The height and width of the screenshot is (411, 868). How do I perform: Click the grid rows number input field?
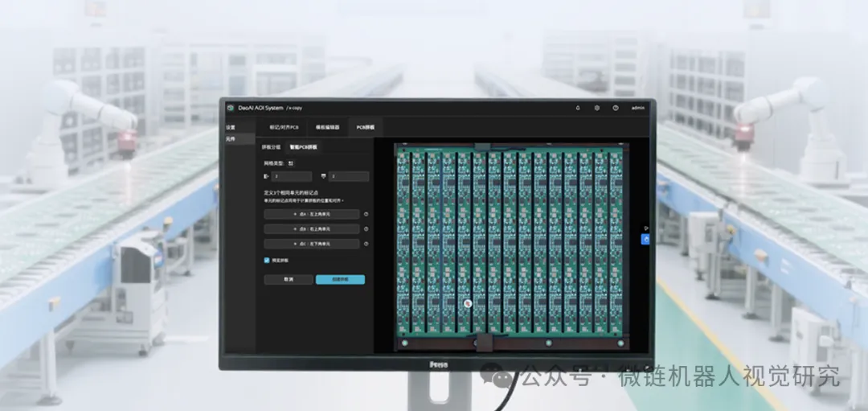[293, 176]
